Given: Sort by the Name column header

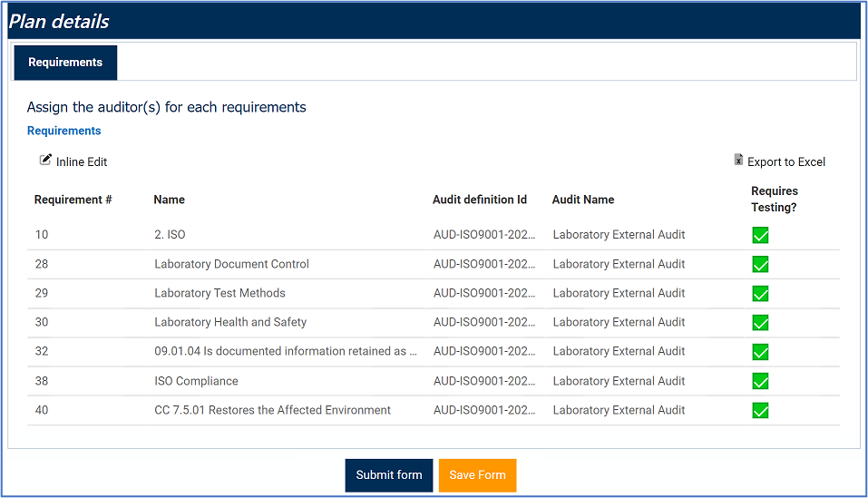Looking at the screenshot, I should coord(170,200).
